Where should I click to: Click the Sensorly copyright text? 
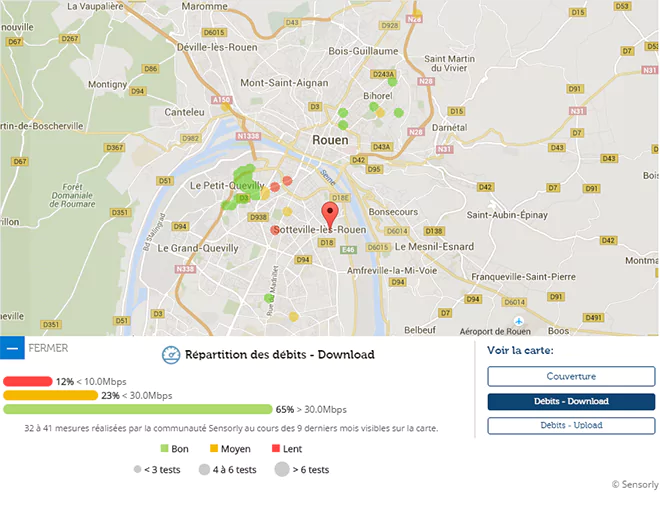(635, 484)
